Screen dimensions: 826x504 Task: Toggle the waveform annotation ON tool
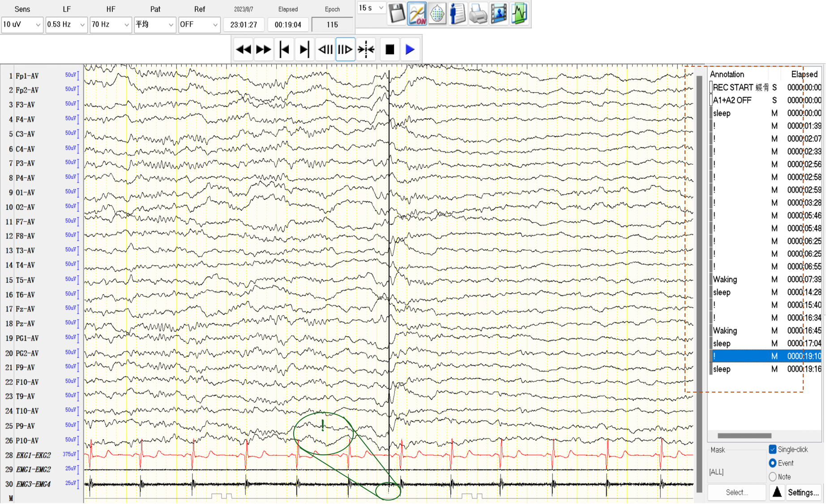(x=416, y=13)
